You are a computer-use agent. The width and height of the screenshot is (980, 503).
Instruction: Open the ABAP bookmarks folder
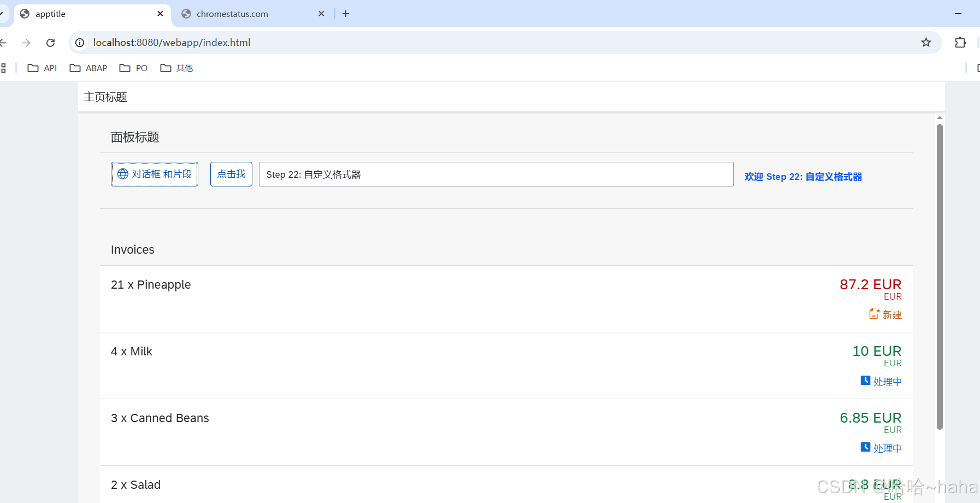click(x=88, y=68)
